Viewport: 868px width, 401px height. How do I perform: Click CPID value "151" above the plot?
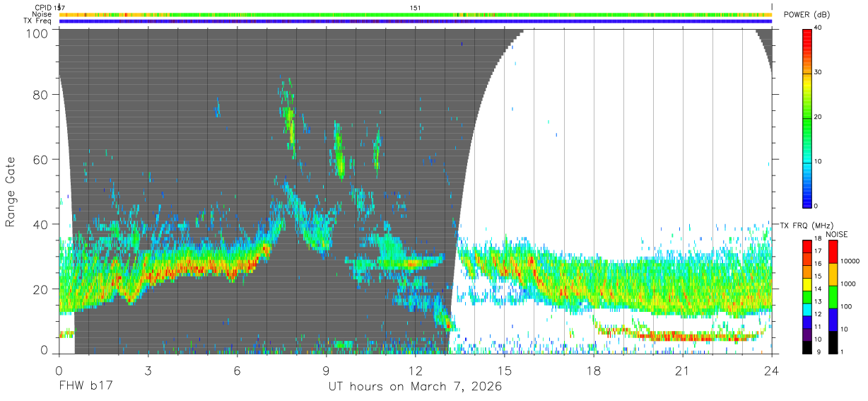[416, 7]
